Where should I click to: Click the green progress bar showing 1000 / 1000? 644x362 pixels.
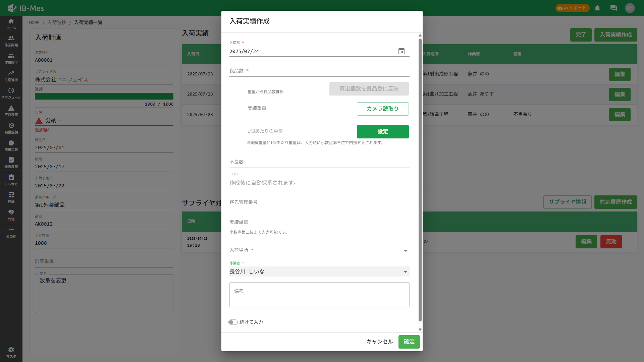click(104, 96)
